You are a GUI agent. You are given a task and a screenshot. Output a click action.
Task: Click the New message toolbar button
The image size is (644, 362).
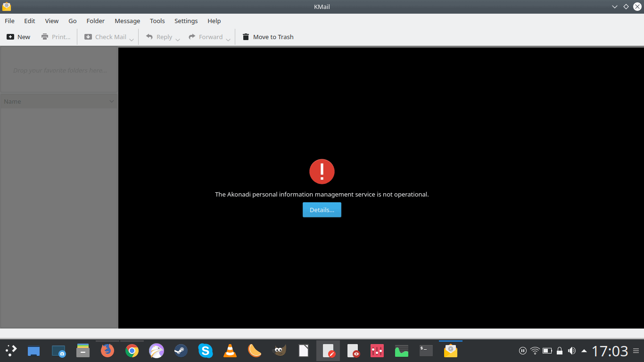[18, 37]
